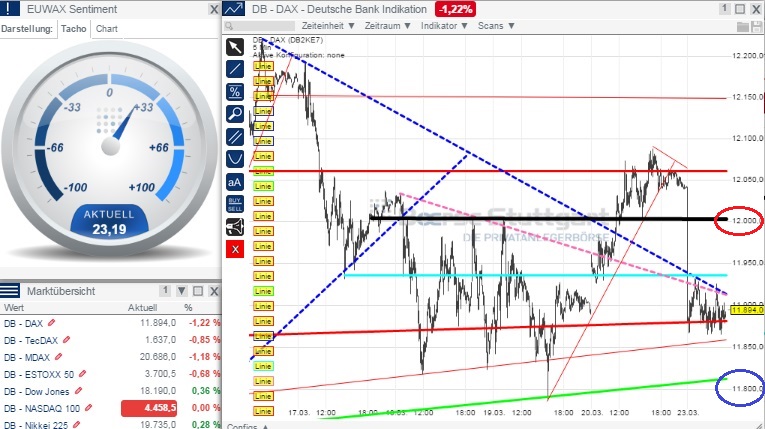Screen dimensions: 765x429
Task: Select the DB - DAX row
Action: [111, 323]
